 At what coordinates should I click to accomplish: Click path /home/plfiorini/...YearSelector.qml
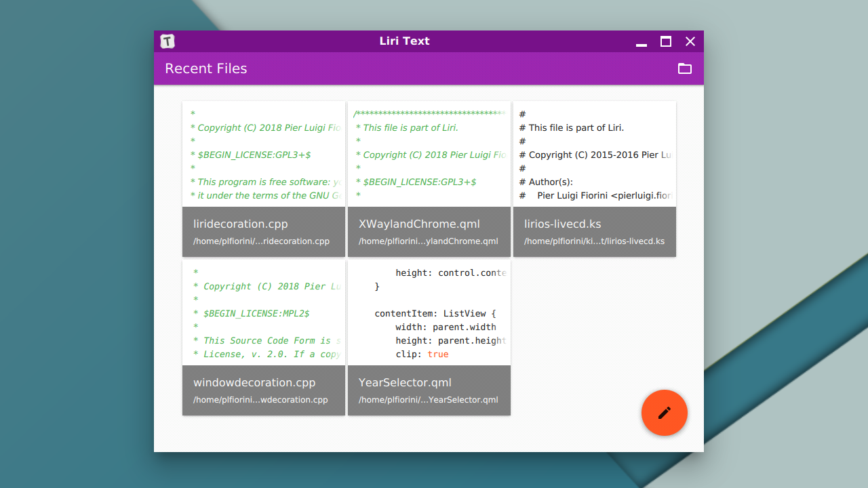tap(429, 400)
